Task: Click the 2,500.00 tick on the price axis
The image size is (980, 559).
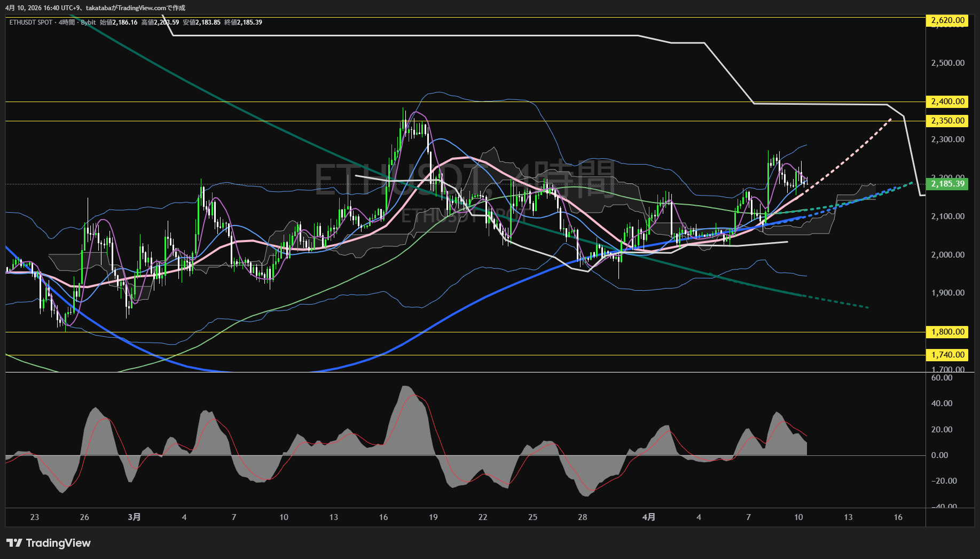Action: pos(947,63)
